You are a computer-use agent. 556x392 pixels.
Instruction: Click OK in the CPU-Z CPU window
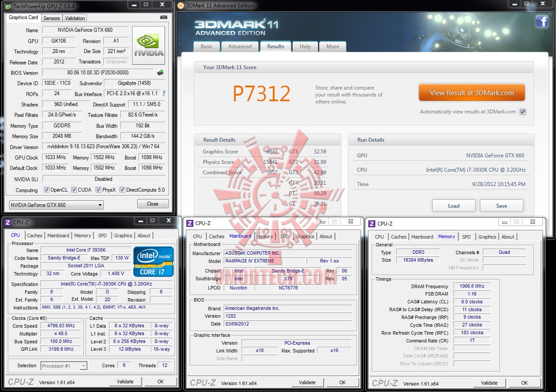pos(161,382)
